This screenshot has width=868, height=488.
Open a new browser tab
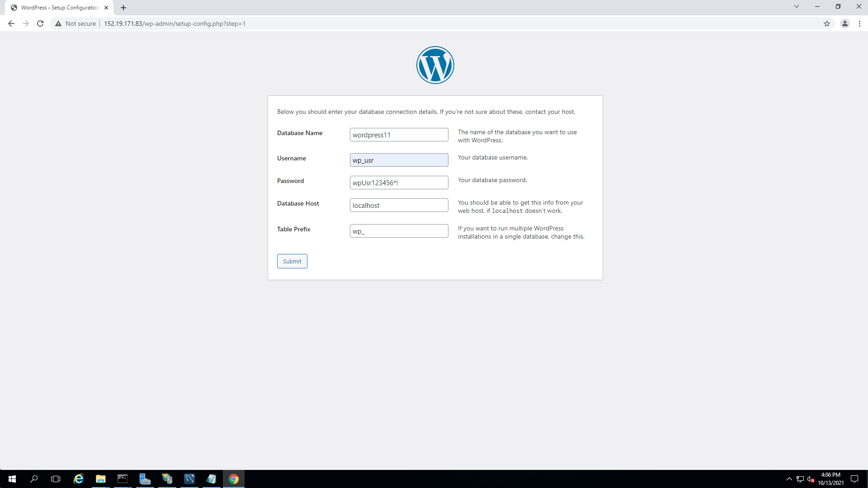pyautogui.click(x=123, y=8)
